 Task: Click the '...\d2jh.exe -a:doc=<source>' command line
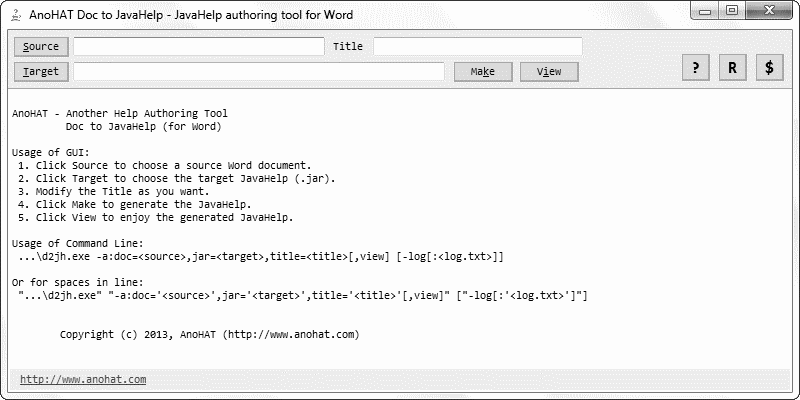click(x=260, y=257)
